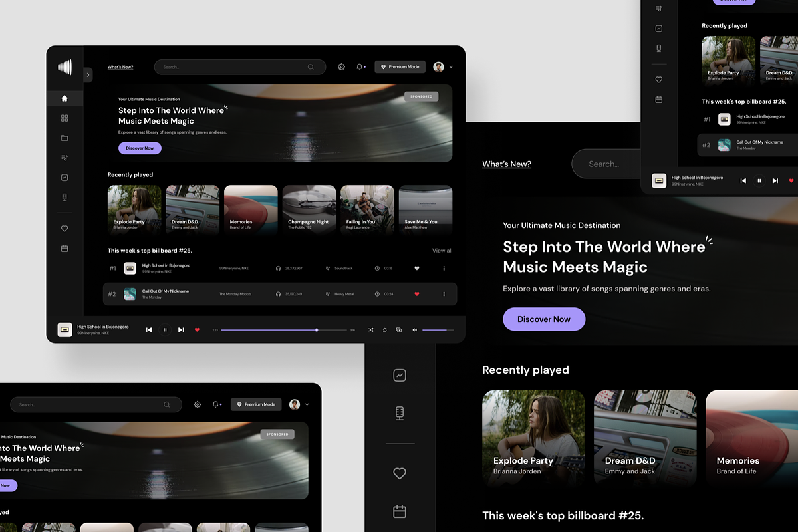Open the microphone icon in main window sidebar

(x=65, y=197)
